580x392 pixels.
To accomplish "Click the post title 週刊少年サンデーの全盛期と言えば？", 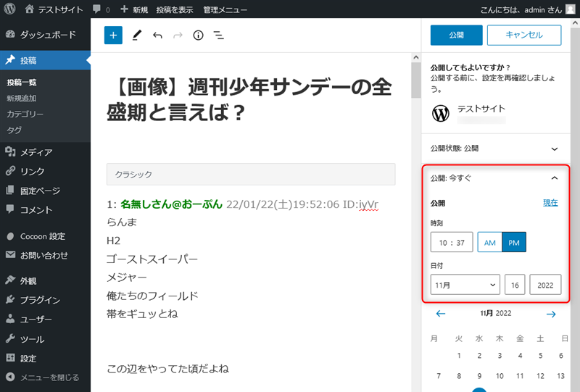I will [x=249, y=99].
